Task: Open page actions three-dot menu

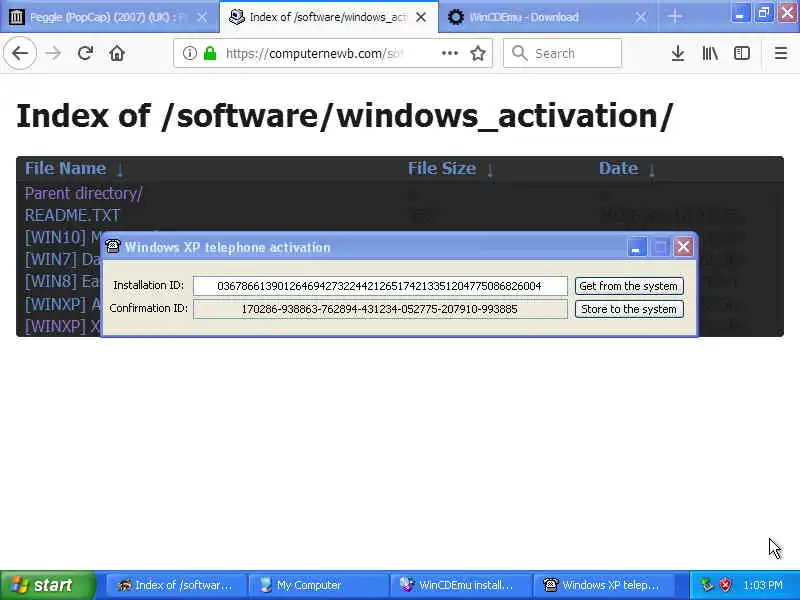Action: tap(449, 53)
